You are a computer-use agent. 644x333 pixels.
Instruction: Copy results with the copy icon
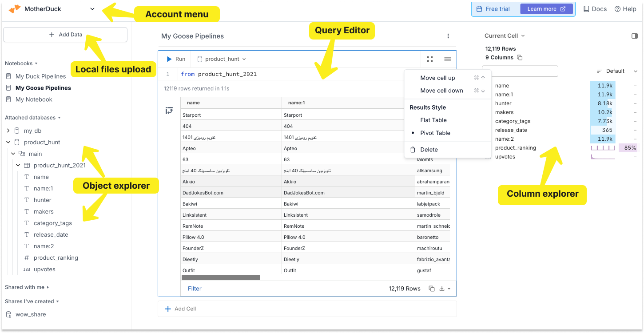(432, 289)
